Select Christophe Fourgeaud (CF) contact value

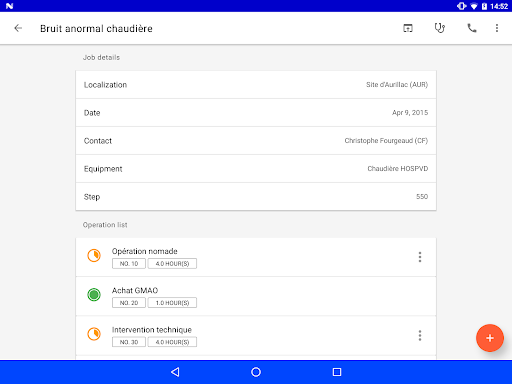[386, 141]
